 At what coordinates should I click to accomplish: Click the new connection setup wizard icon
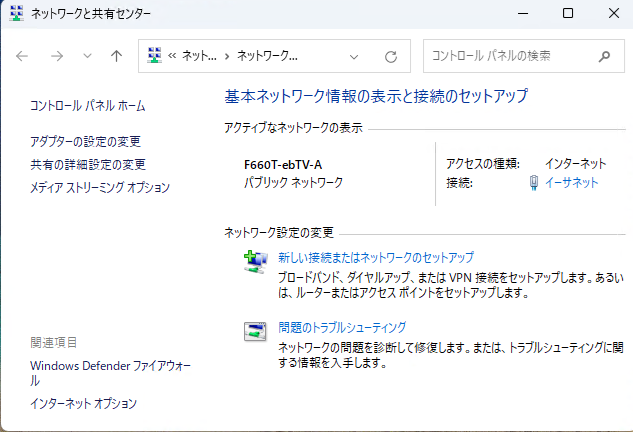(x=256, y=261)
